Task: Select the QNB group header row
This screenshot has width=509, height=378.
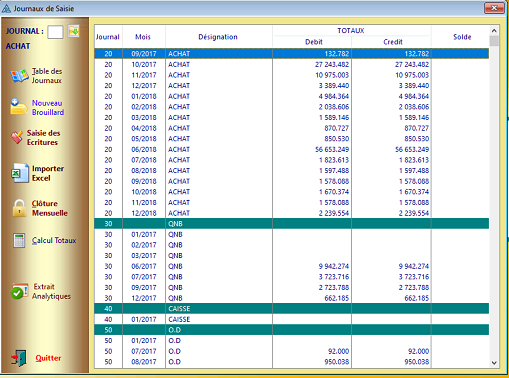Action: click(292, 224)
